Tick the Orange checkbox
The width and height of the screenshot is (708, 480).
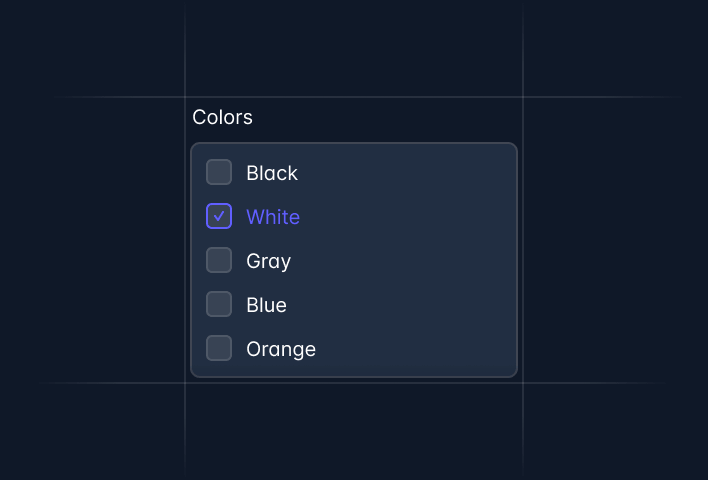(x=219, y=348)
